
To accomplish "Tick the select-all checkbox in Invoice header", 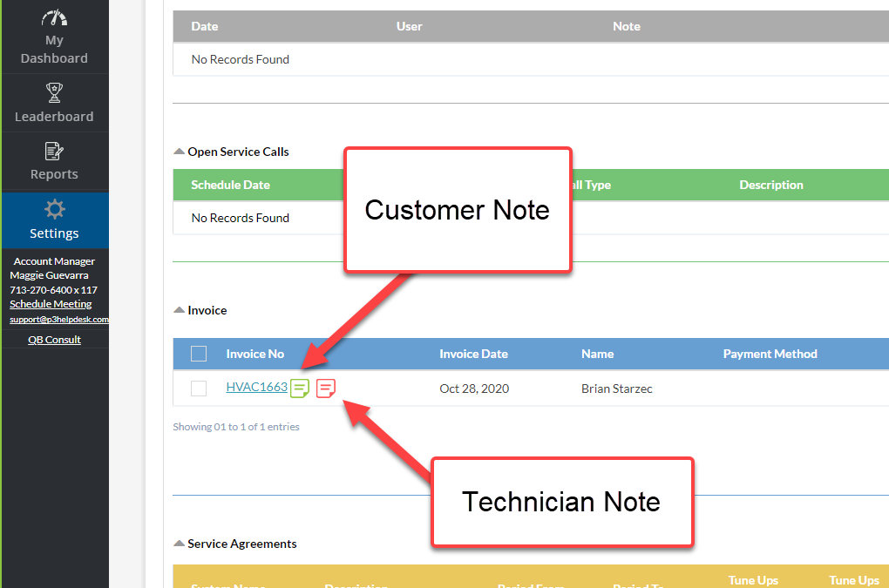I will point(199,354).
